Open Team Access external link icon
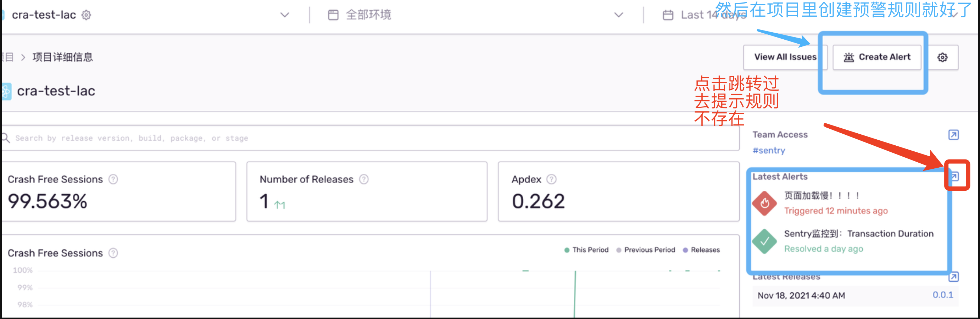The image size is (980, 319). [x=953, y=135]
